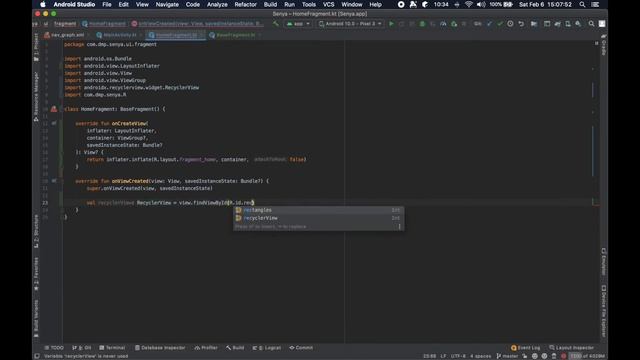Viewport: 640px width, 360px height.
Task: Click the Wi-Fi icon in menu bar
Action: [469, 4]
